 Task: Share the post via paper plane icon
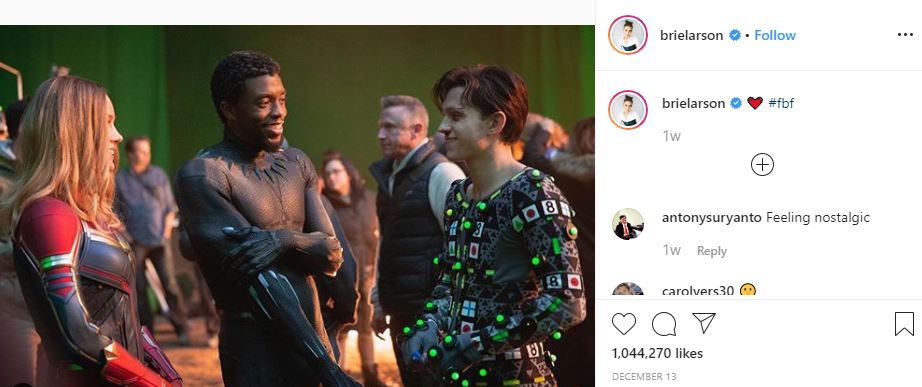pyautogui.click(x=703, y=323)
